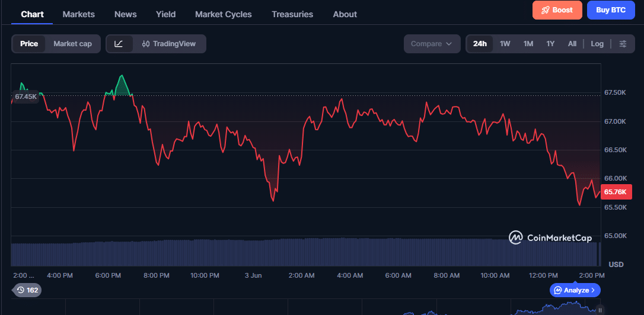This screenshot has width=644, height=315.
Task: Click the 3 Jun date label
Action: 253,275
